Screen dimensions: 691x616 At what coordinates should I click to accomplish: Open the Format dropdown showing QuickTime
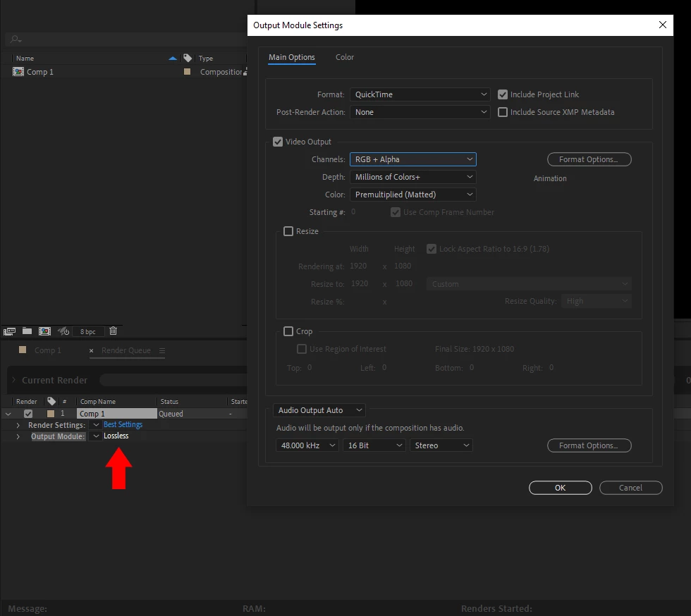click(420, 94)
